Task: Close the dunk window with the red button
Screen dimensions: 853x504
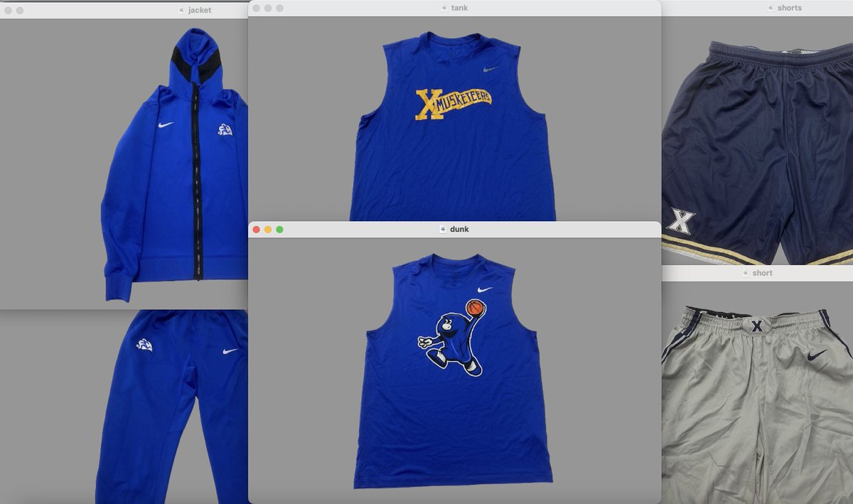Action: (257, 230)
